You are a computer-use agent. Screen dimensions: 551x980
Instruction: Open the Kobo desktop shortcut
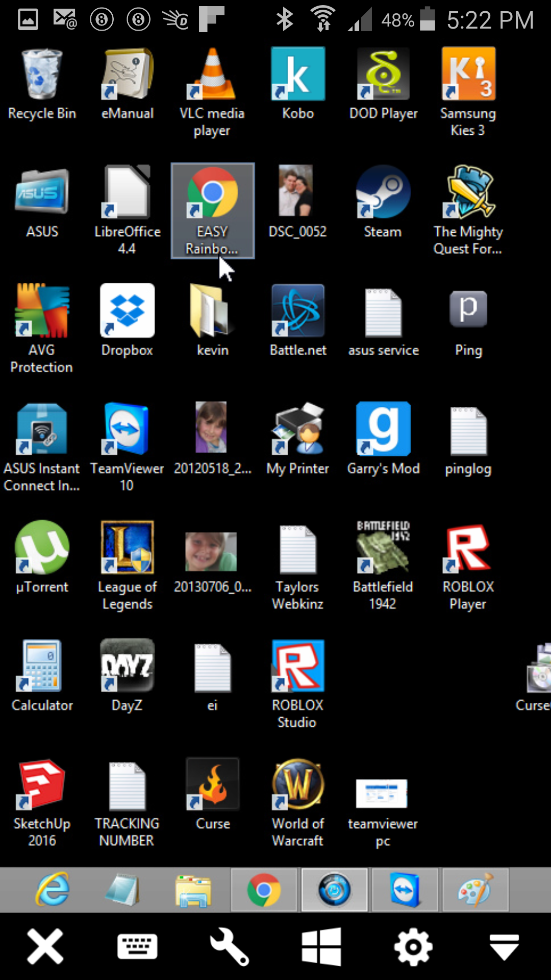pyautogui.click(x=298, y=84)
